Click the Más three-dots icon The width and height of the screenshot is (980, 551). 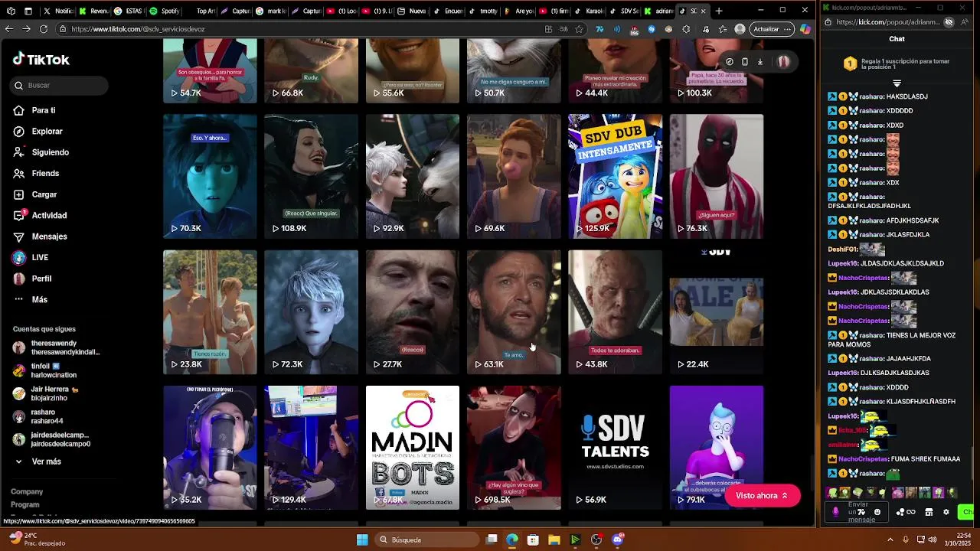pos(18,300)
